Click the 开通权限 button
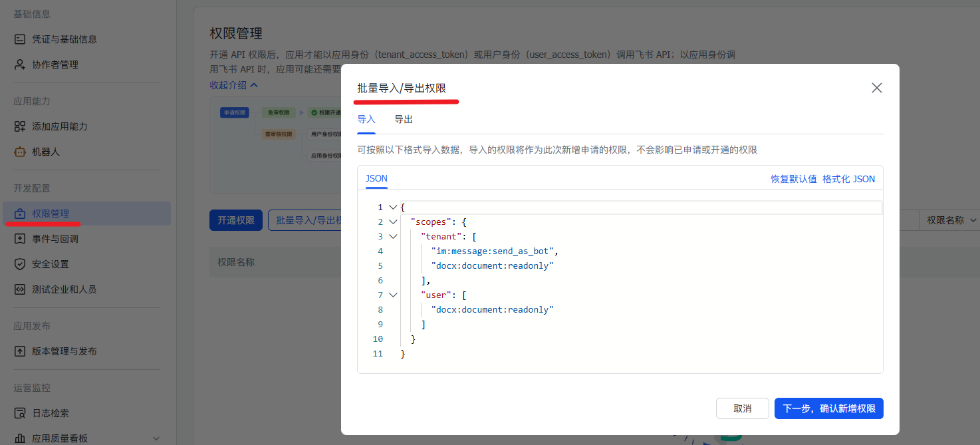This screenshot has width=980, height=445. click(x=236, y=220)
